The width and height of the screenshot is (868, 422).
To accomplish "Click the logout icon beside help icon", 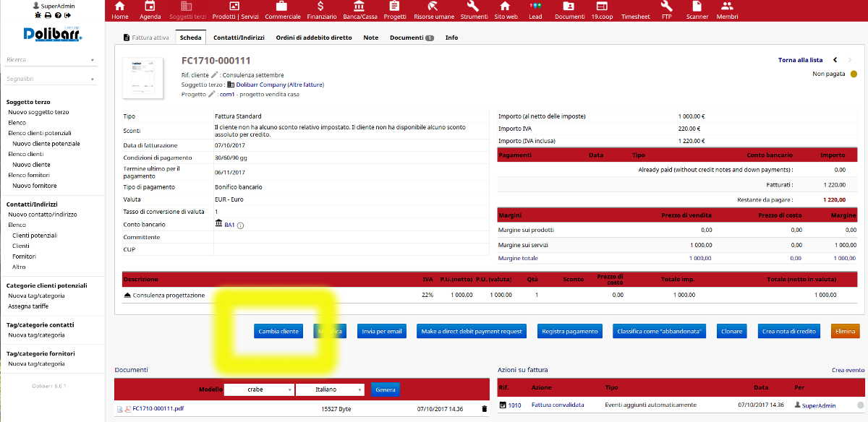I will pos(67,15).
